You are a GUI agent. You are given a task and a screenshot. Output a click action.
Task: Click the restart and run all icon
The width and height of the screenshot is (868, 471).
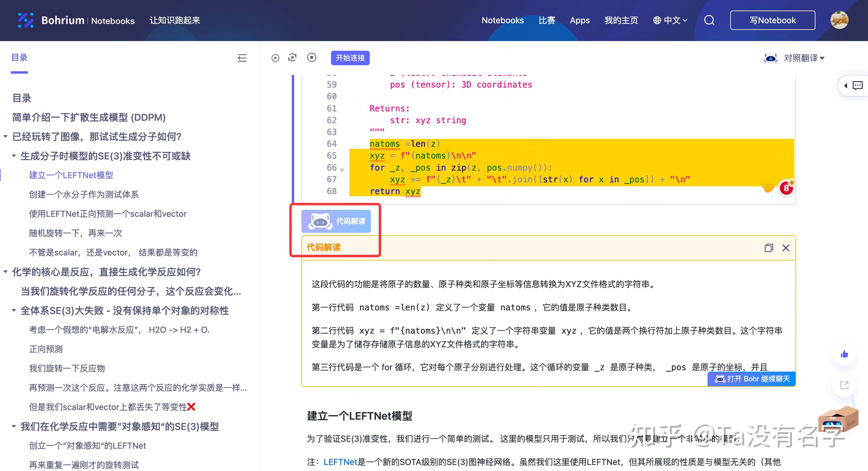pyautogui.click(x=292, y=58)
